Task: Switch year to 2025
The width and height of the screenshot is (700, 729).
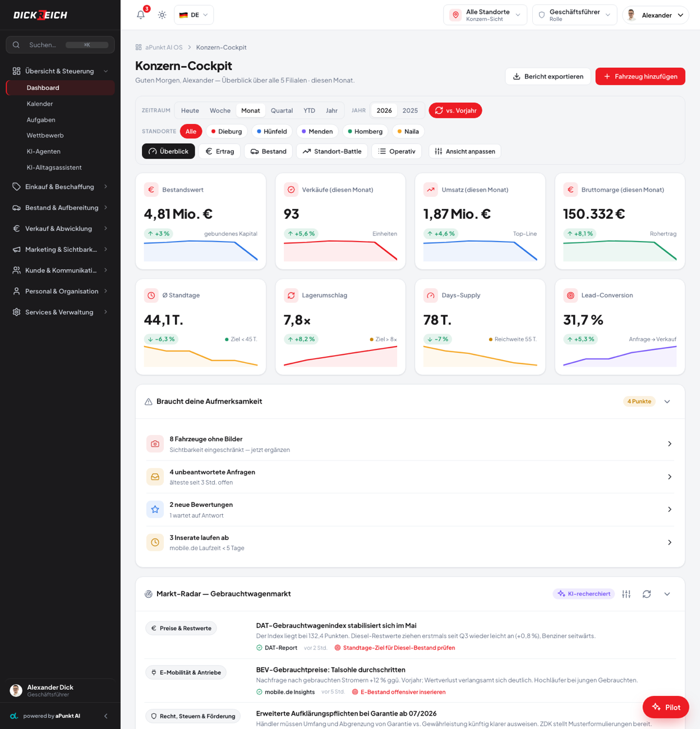Action: (x=410, y=110)
